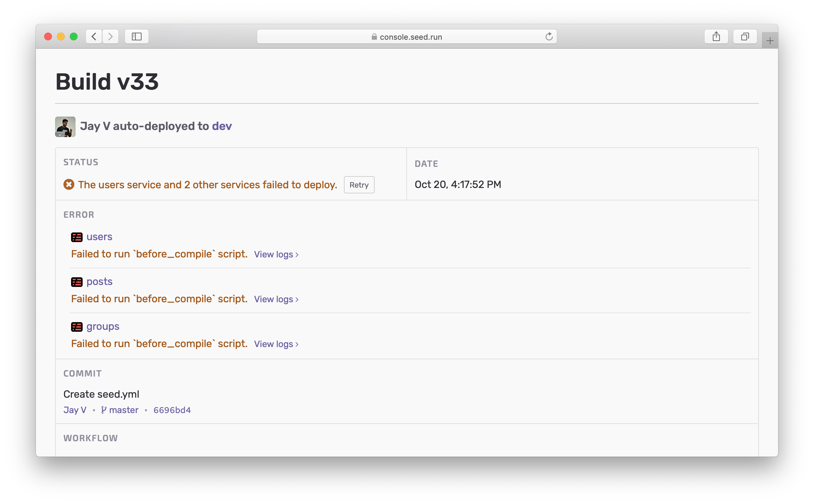Viewport: 814px width, 504px height.
Task: View logs for users service
Action: (x=276, y=254)
